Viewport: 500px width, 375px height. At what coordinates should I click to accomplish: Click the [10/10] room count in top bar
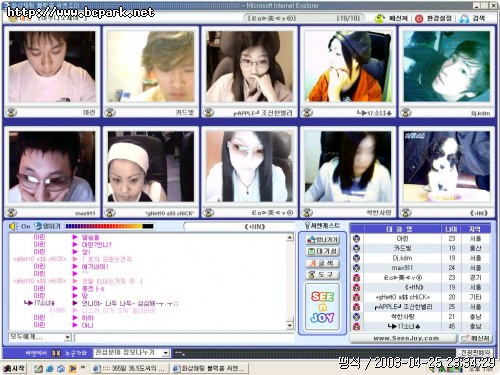(348, 18)
